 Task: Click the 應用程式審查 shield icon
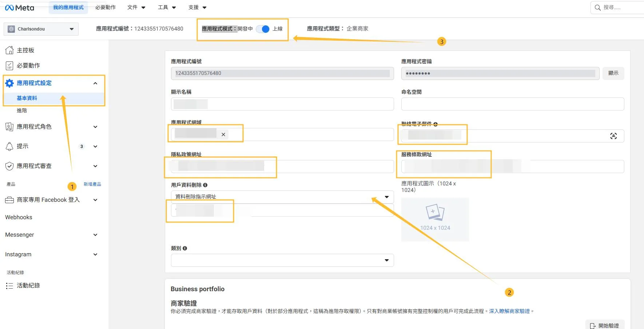click(x=9, y=166)
